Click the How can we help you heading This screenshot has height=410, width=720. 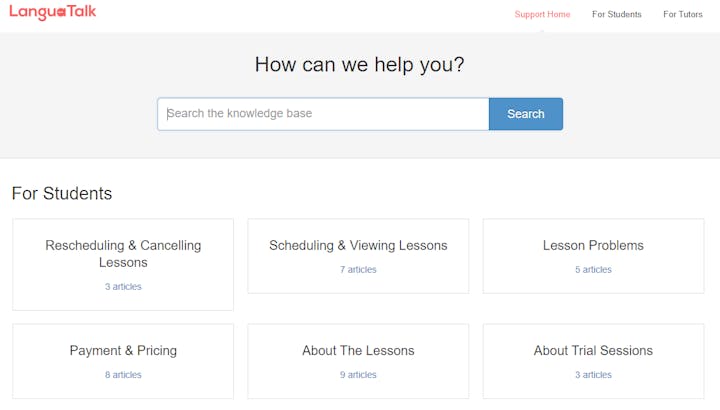[x=360, y=65]
